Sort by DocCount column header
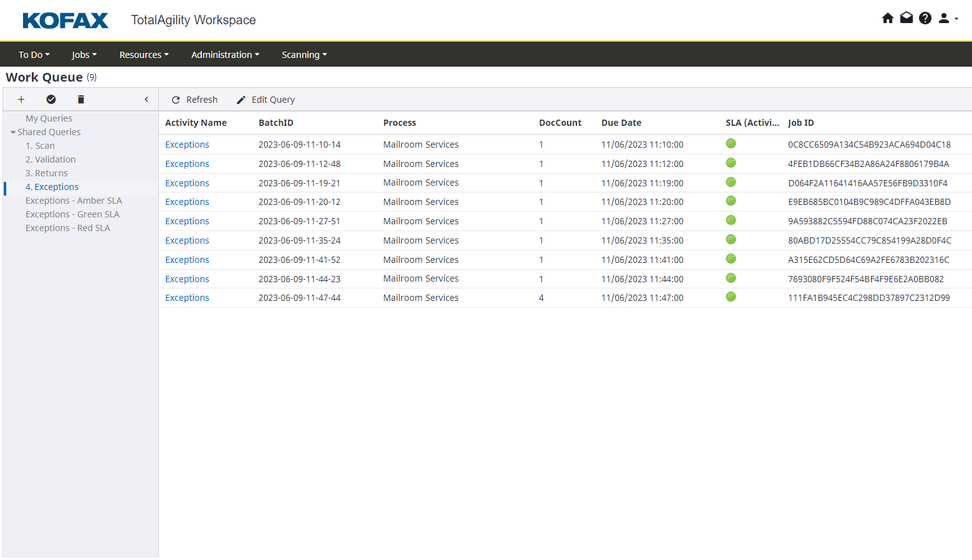Image resolution: width=972 pixels, height=560 pixels. pyautogui.click(x=560, y=123)
